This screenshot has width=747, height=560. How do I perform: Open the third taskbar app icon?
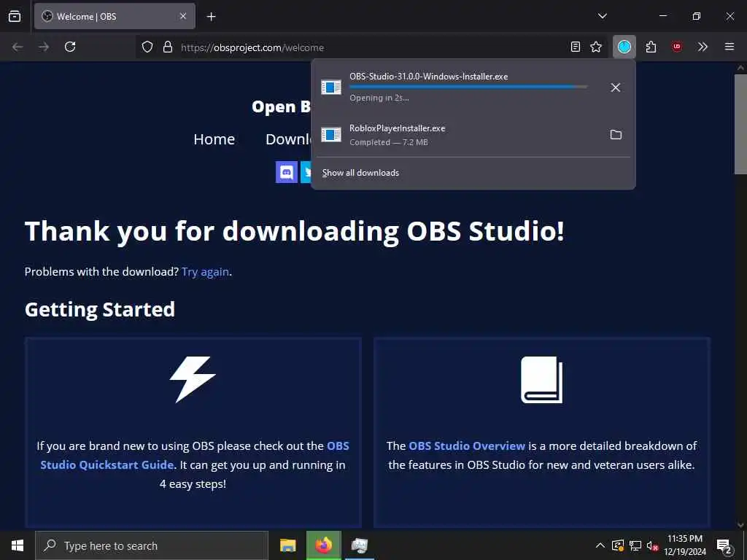359,545
